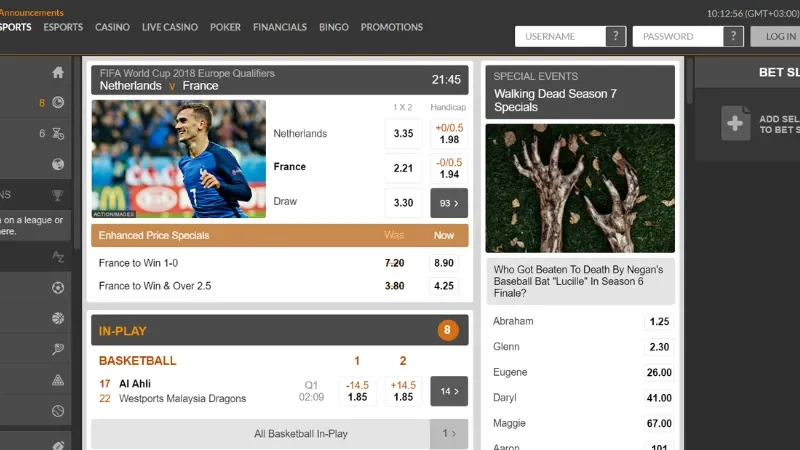Open the Live Casino menu

point(170,27)
